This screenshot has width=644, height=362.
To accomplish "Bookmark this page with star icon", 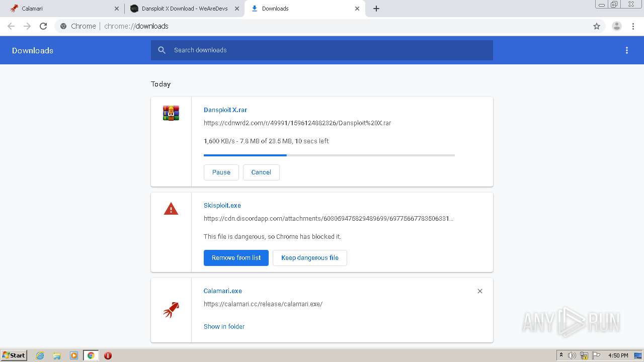I will [597, 26].
